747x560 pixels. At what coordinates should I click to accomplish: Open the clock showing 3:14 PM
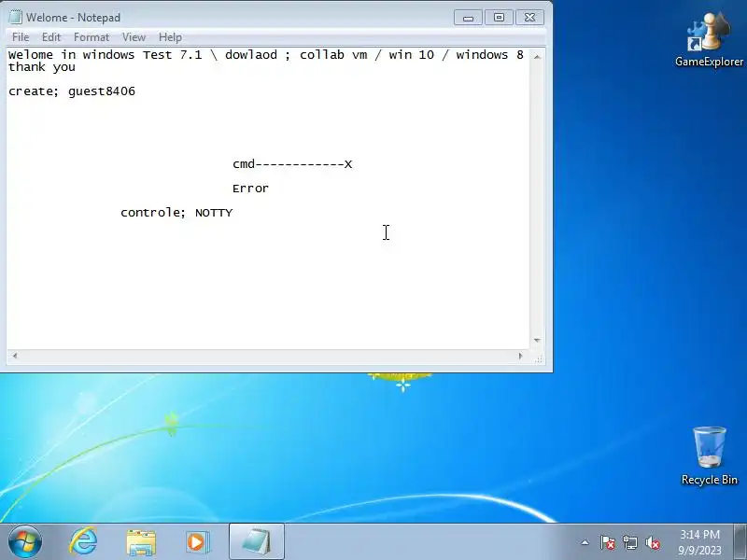pyautogui.click(x=699, y=542)
